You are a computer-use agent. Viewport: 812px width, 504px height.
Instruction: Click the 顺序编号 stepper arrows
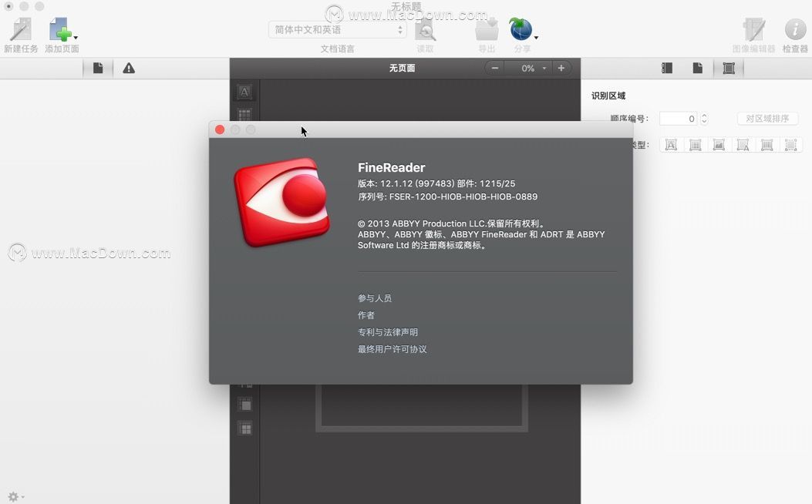pos(704,119)
